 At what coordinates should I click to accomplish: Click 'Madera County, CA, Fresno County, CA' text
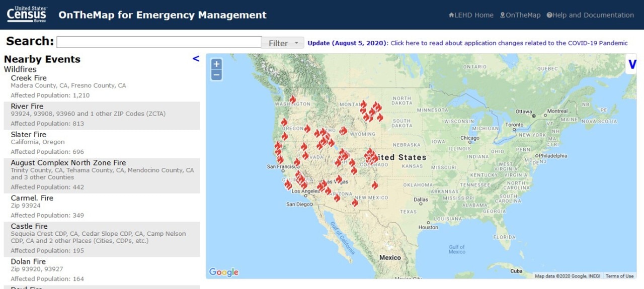(68, 85)
